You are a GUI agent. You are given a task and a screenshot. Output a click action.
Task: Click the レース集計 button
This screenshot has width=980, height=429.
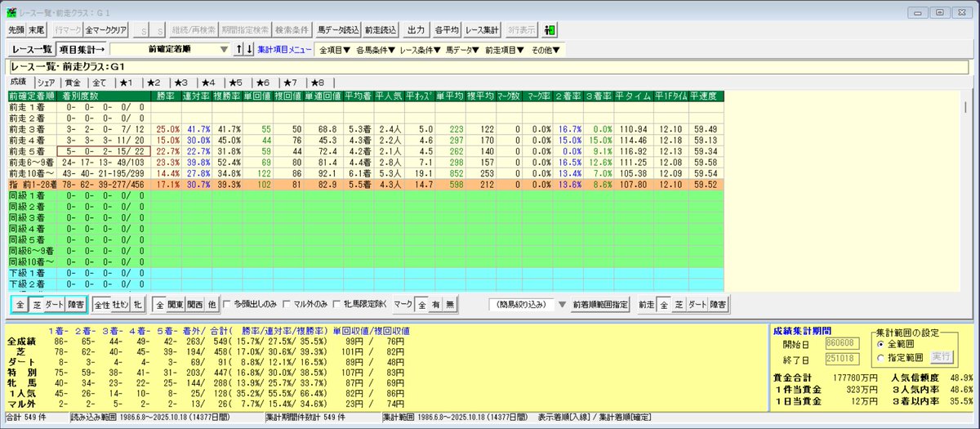482,29
